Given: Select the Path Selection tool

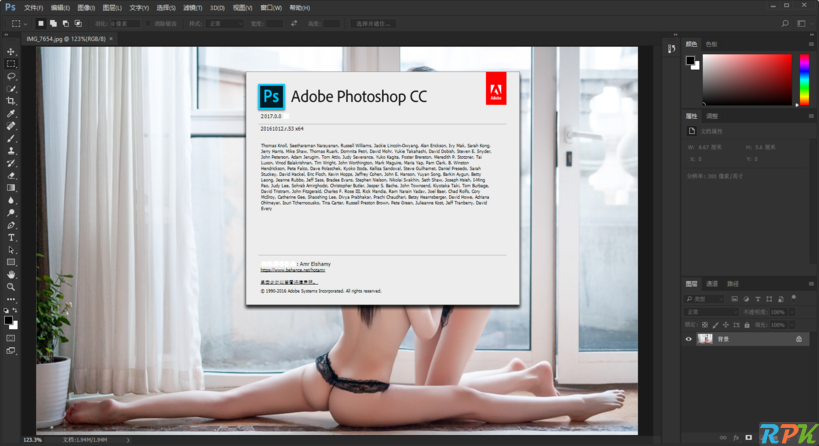Looking at the screenshot, I should [x=11, y=250].
